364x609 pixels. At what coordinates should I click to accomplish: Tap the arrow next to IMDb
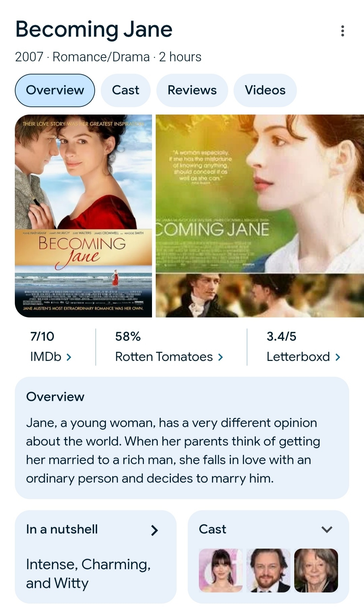coord(69,357)
